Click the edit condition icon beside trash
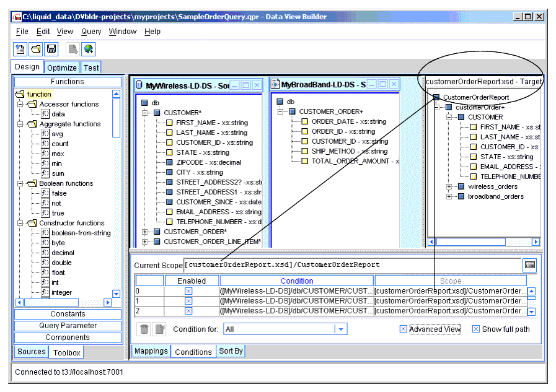Image resolution: width=556 pixels, height=392 pixels. (x=159, y=329)
